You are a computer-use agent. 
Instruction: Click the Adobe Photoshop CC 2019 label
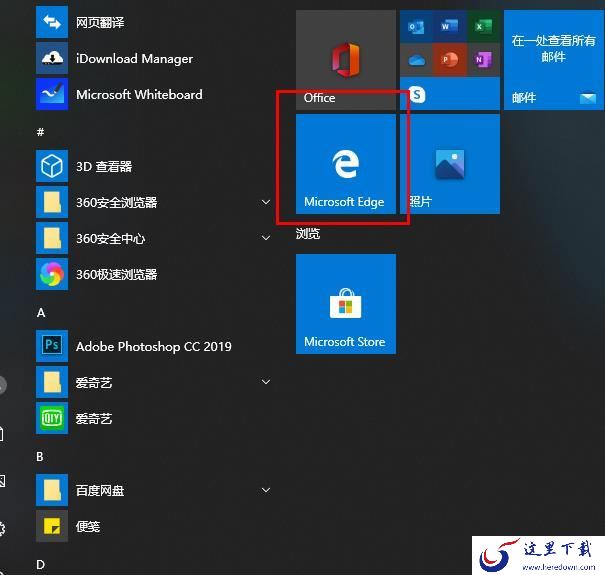tap(154, 347)
